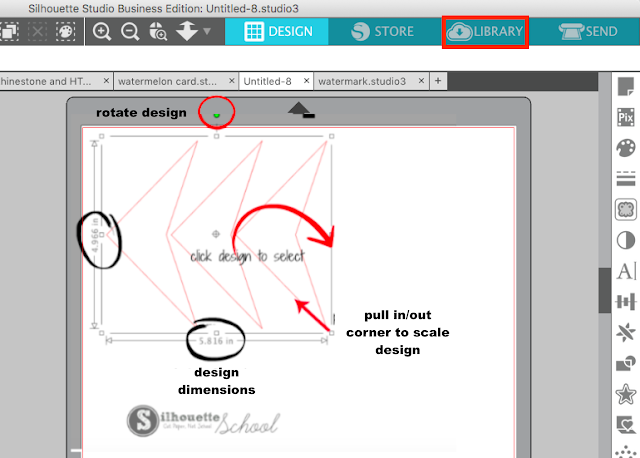Close the watermelon card tab
This screenshot has height=458, width=640.
[231, 81]
